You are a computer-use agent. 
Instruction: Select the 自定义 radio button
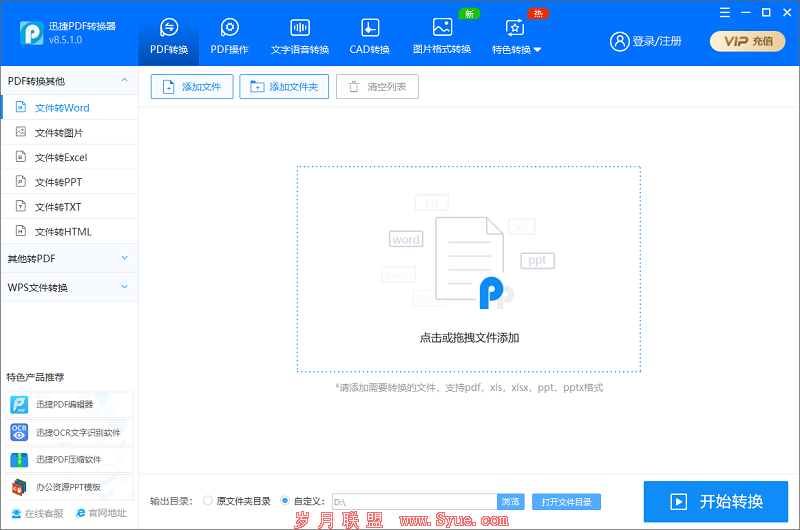[285, 501]
